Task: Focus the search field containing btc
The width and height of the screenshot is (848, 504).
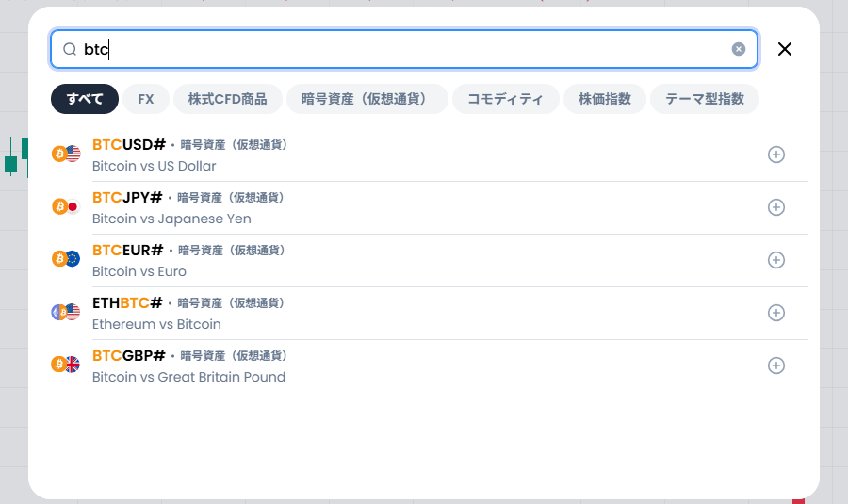Action: [x=404, y=49]
